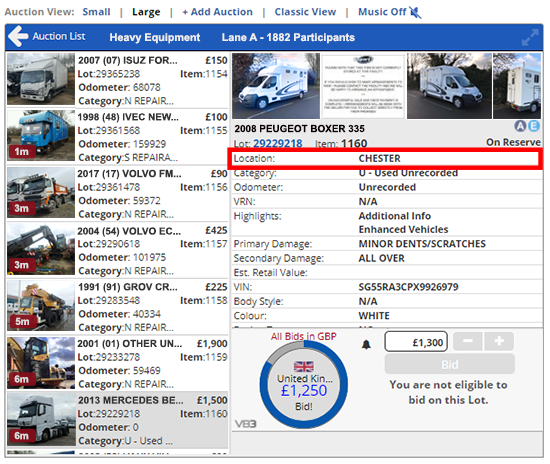Select the 2004 VOLVO EC lot thumbnail
Viewport: 550px width, 464px height.
(x=41, y=249)
